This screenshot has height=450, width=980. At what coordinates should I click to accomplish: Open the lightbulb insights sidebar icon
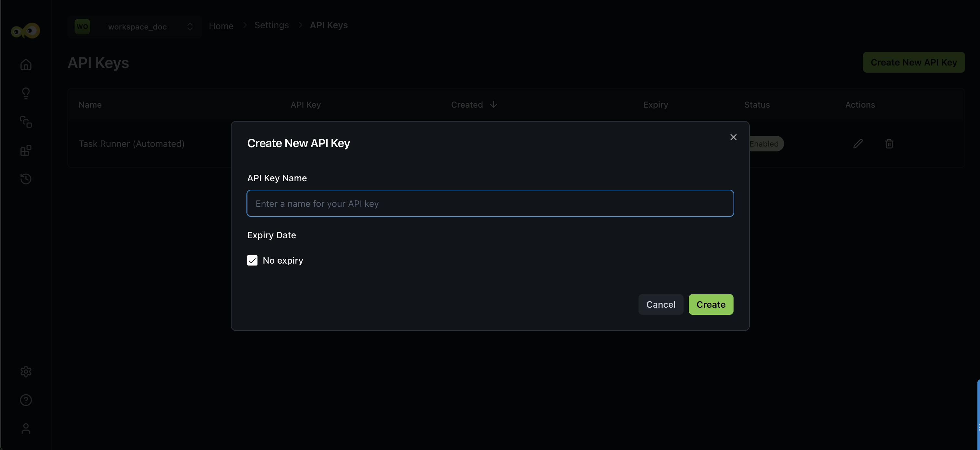point(26,93)
